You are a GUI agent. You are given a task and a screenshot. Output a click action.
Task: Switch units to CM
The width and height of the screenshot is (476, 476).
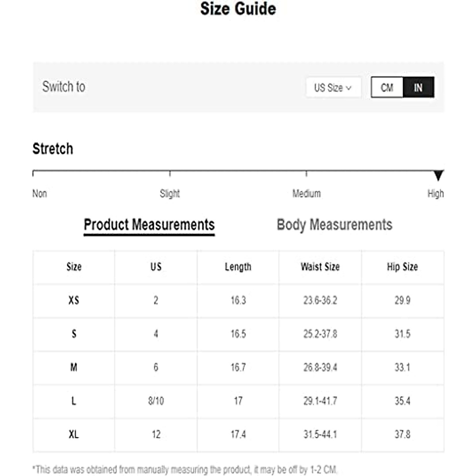(387, 87)
